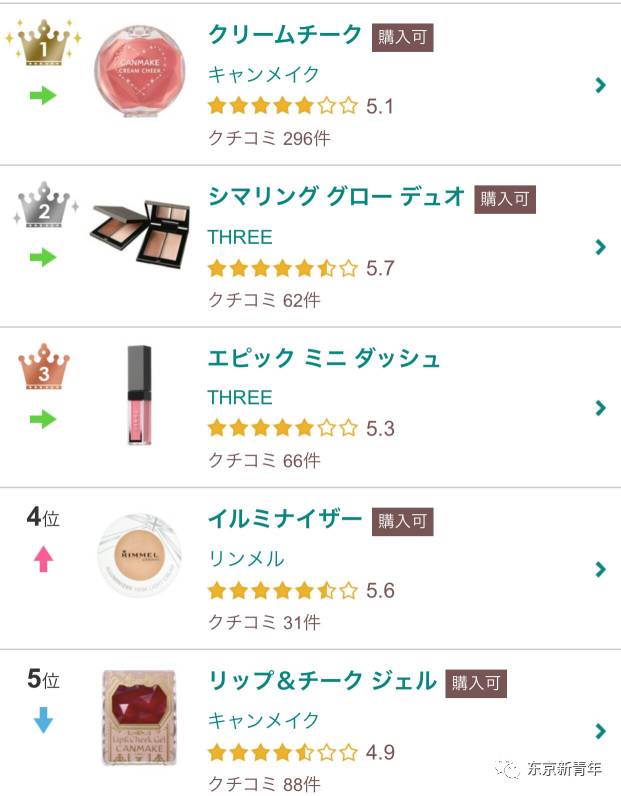The width and height of the screenshot is (621, 796).
Task: Open chevron for イルミナイザー row
Action: pyautogui.click(x=600, y=569)
